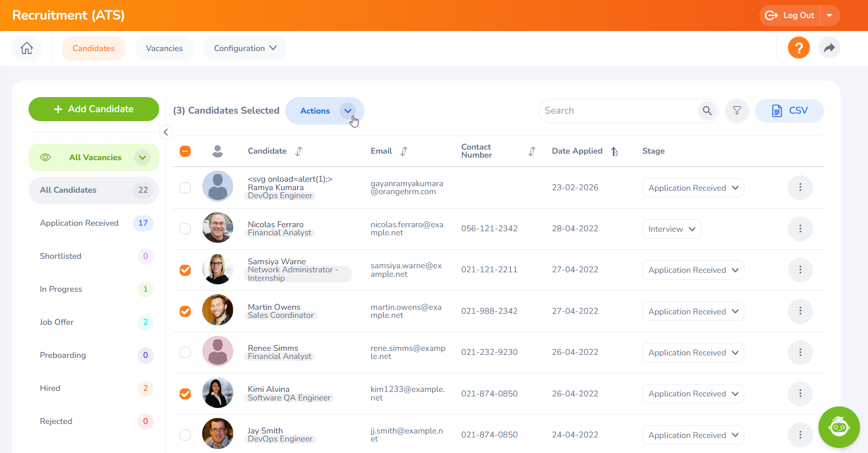Uncheck Samsiya Warne's checkbox

pos(185,270)
